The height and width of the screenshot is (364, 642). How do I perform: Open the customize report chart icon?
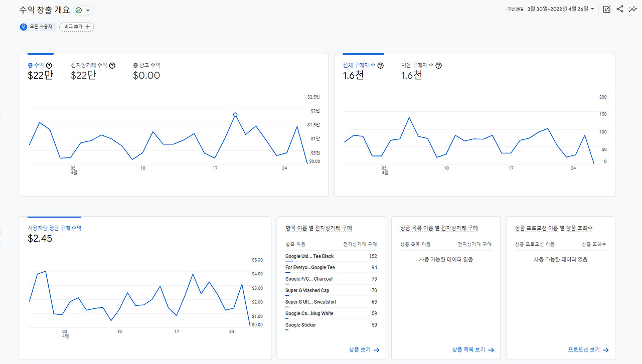click(x=607, y=9)
